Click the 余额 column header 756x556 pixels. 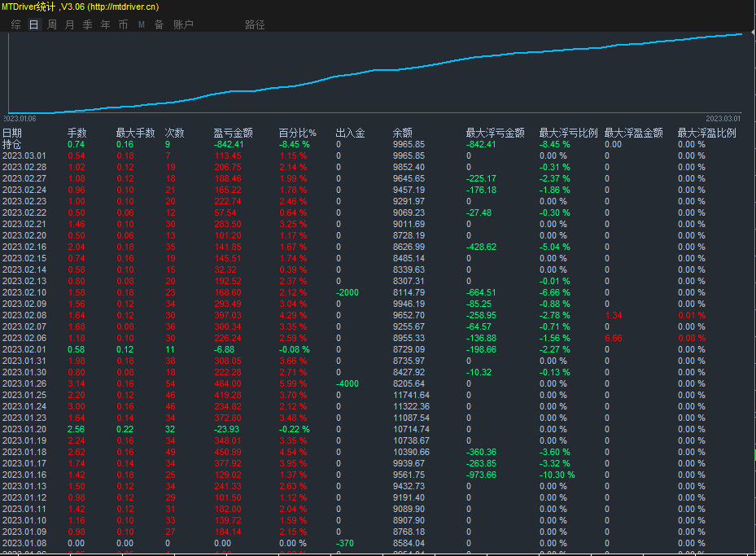pyautogui.click(x=403, y=133)
